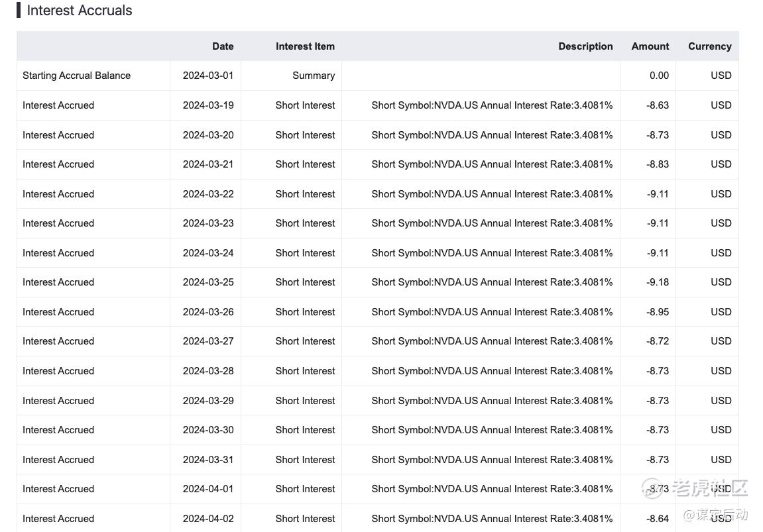The image size is (763, 532).
Task: Select the date 2024-03-01
Action: 208,76
